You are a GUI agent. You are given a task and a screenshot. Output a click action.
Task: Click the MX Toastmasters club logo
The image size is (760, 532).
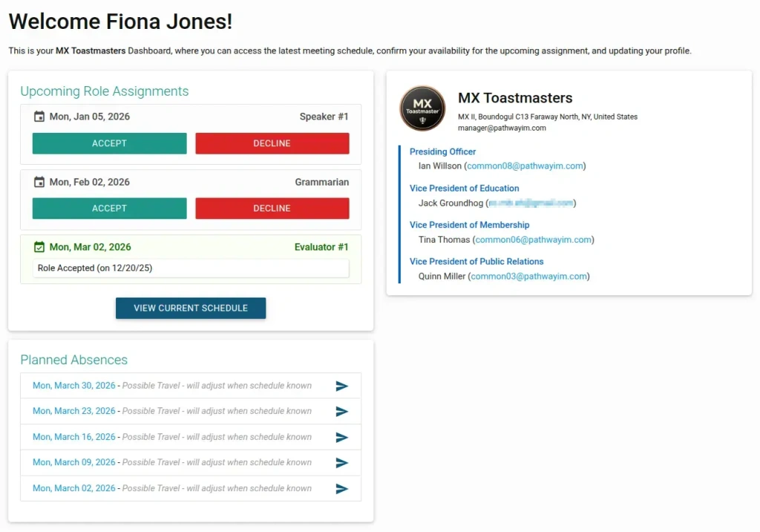coord(422,108)
